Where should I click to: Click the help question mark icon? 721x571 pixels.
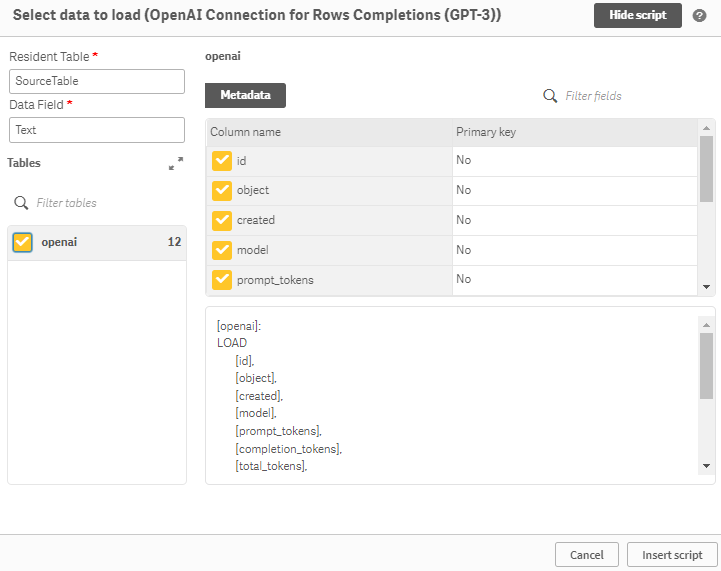coord(699,16)
